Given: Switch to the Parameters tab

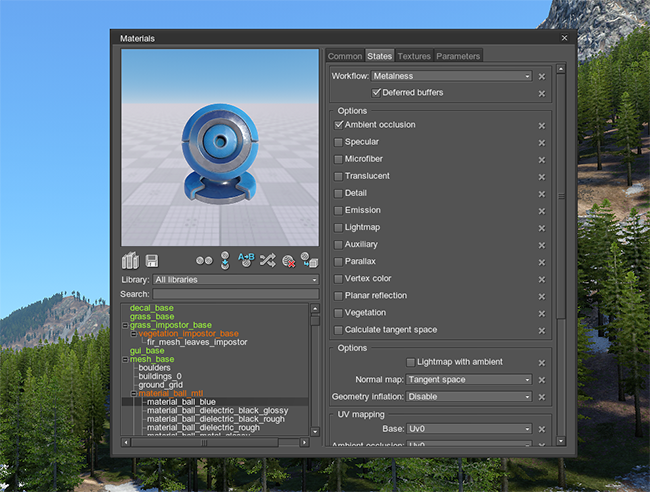Looking at the screenshot, I should coord(458,56).
